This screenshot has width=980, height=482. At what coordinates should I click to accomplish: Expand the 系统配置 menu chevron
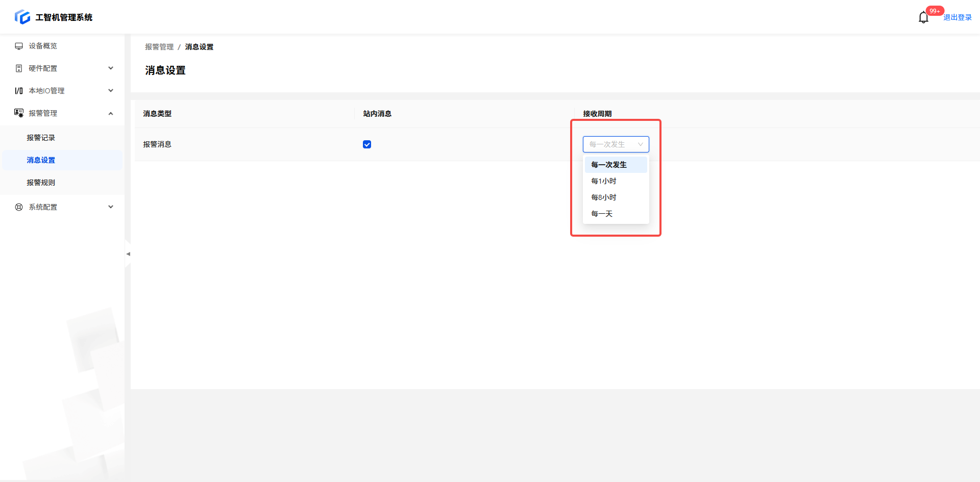[111, 207]
